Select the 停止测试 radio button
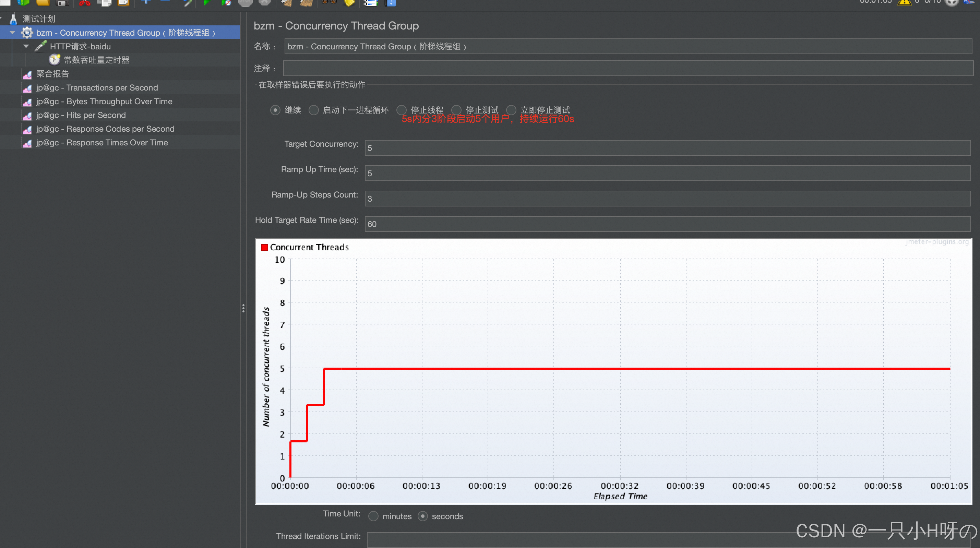The image size is (980, 548). point(456,110)
